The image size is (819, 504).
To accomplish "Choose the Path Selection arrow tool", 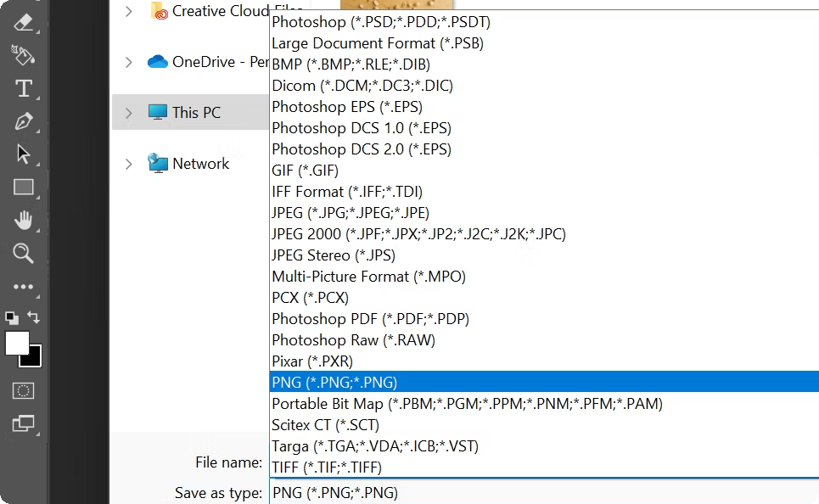I will click(x=23, y=154).
